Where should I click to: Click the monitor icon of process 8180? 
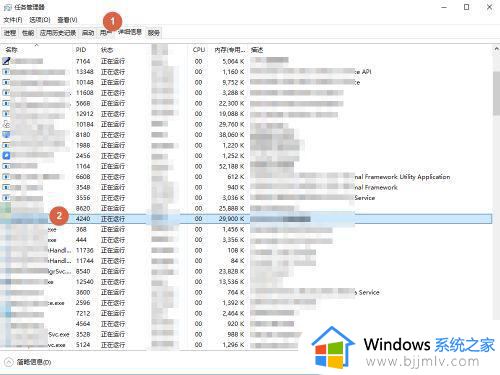(x=6, y=135)
